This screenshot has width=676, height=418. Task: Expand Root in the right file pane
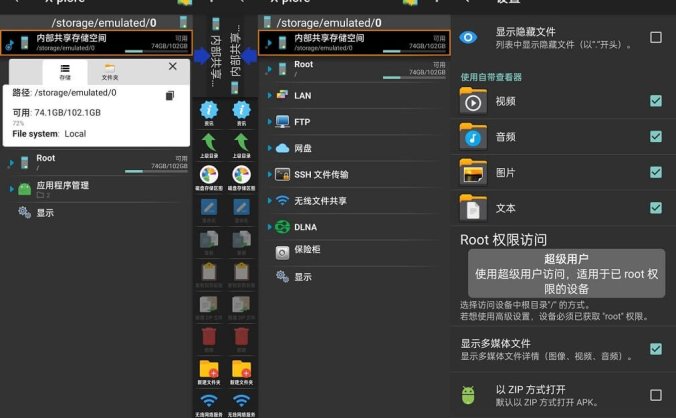point(269,69)
